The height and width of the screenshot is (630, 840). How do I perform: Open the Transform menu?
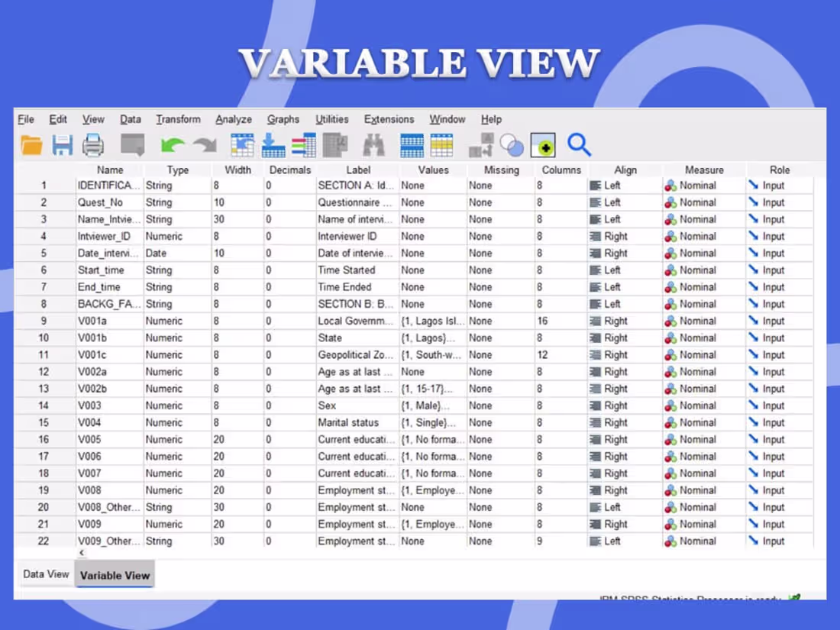tap(179, 119)
